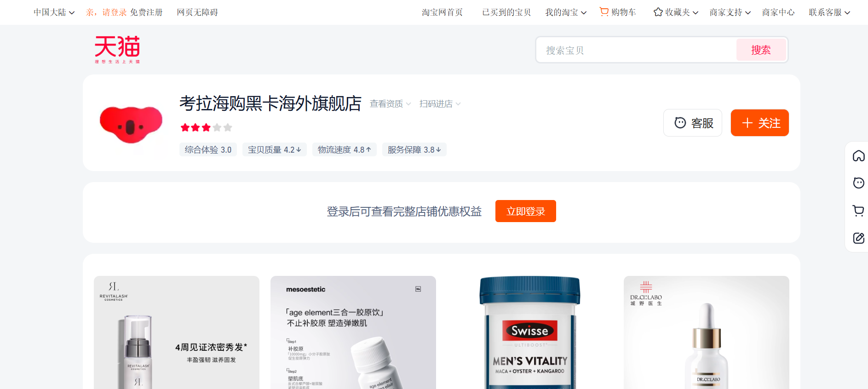
Task: Open 淘宝网首页 link
Action: coord(442,12)
